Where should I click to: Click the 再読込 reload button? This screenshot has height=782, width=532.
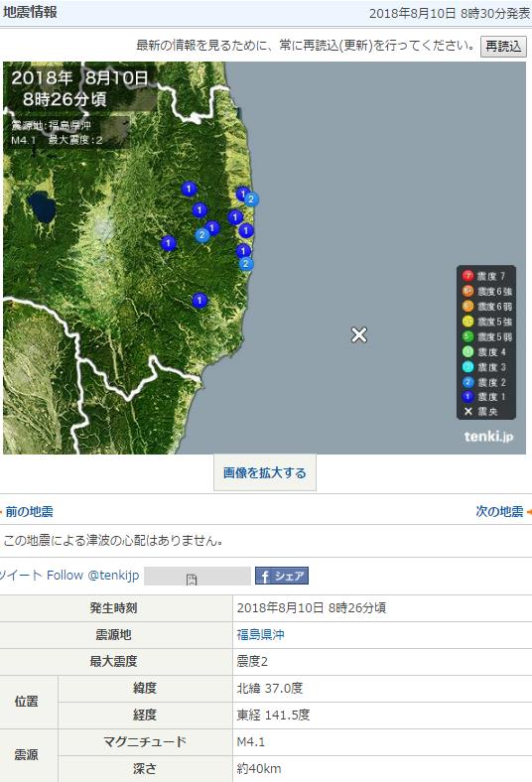(x=503, y=47)
